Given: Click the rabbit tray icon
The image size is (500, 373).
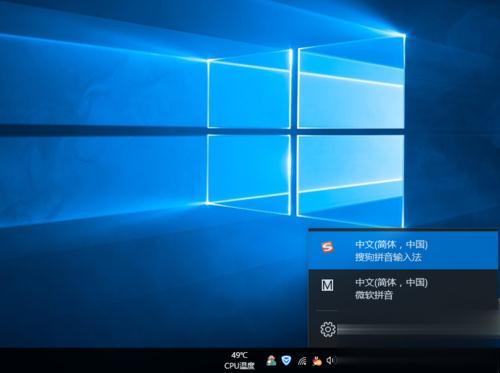Looking at the screenshot, I should pos(317,360).
